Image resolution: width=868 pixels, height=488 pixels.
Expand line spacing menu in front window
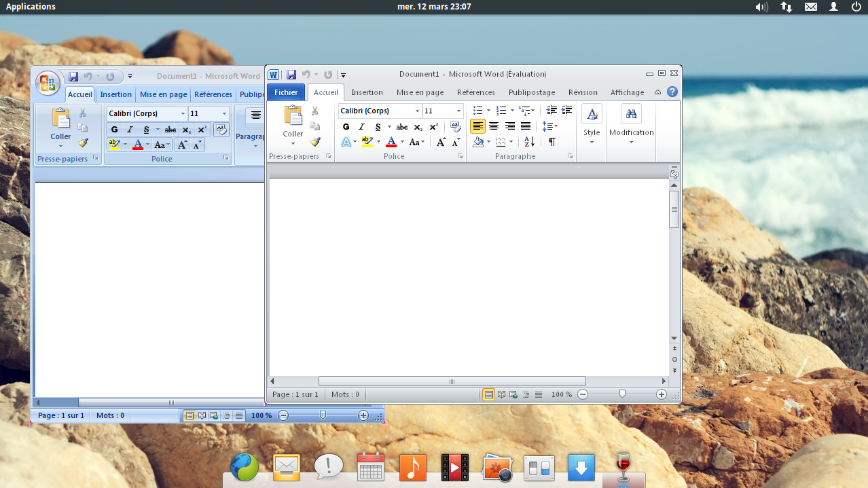click(x=556, y=126)
